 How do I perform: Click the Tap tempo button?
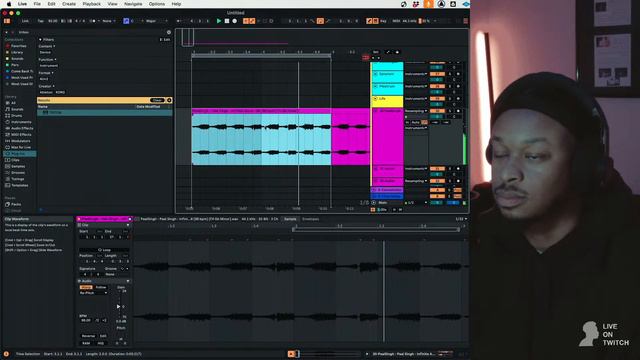pyautogui.click(x=41, y=21)
